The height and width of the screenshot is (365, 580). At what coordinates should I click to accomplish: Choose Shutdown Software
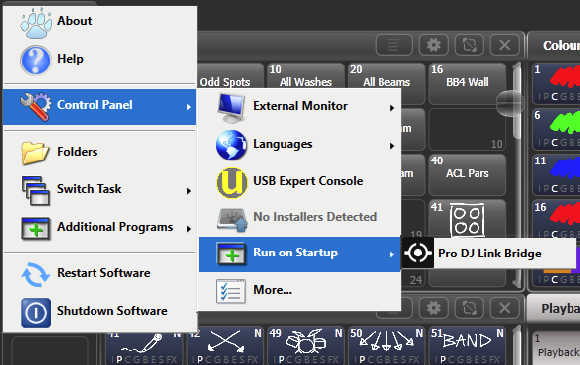tap(100, 312)
